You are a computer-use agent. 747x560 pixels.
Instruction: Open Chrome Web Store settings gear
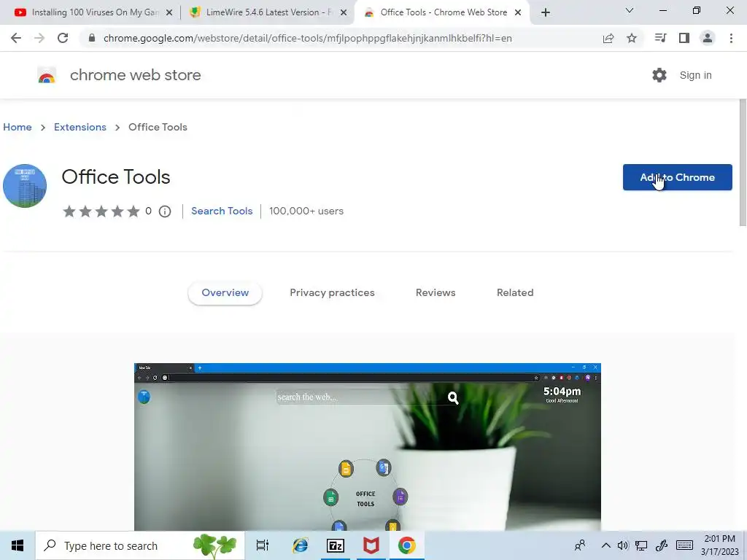[659, 75]
